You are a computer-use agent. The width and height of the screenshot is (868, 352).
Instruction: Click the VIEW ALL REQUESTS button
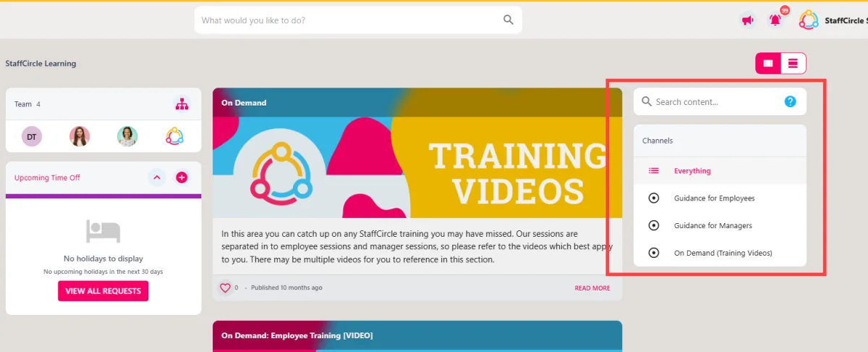[103, 291]
